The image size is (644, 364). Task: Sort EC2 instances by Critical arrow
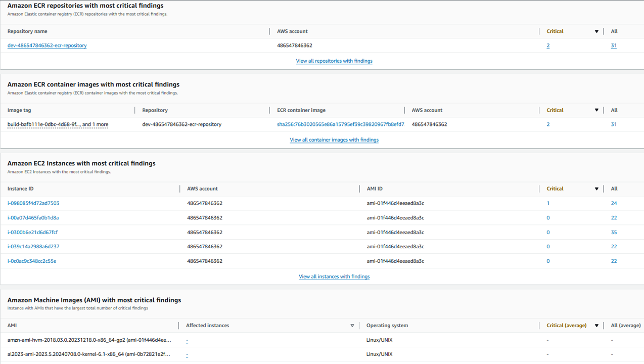(x=596, y=189)
